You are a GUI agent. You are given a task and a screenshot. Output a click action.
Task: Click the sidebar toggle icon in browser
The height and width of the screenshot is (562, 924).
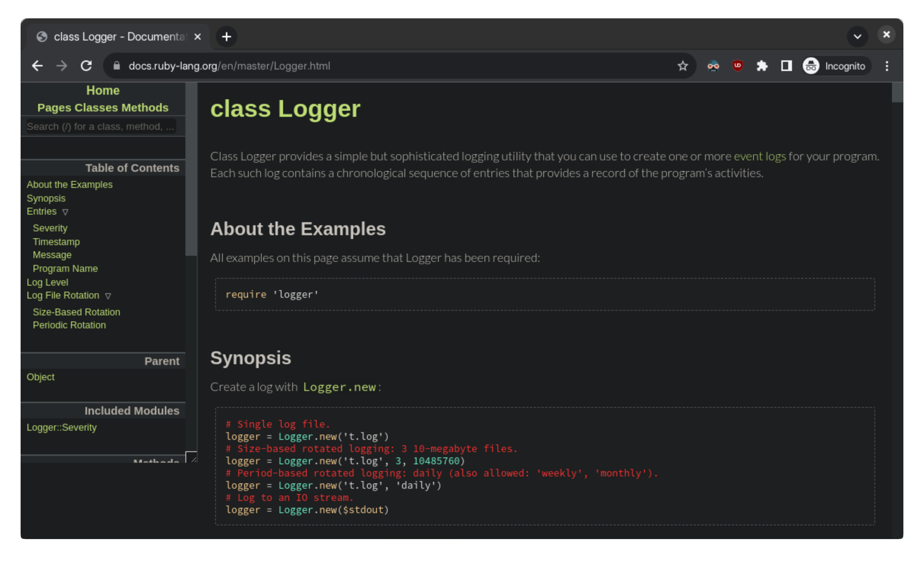(786, 66)
